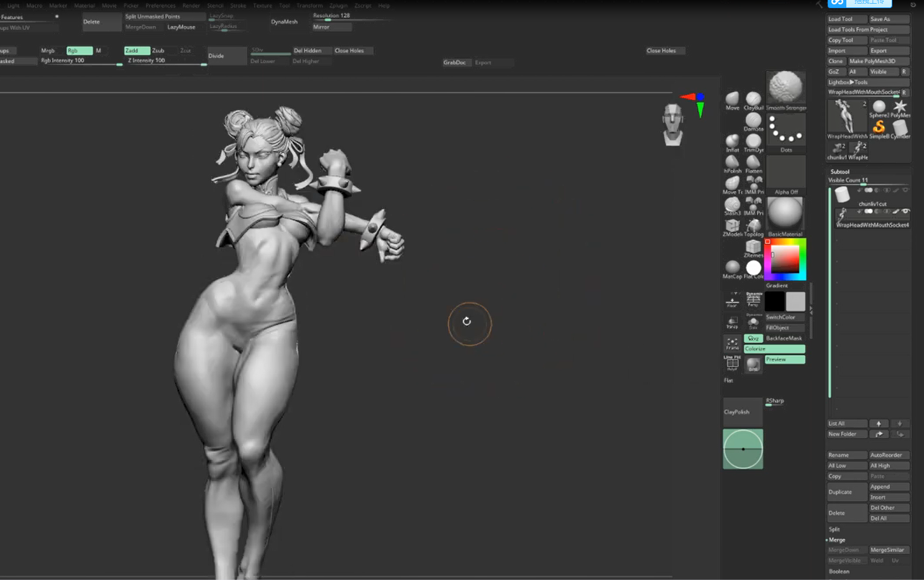The image size is (924, 580).
Task: Toggle the Floor grid icon
Action: click(x=733, y=301)
